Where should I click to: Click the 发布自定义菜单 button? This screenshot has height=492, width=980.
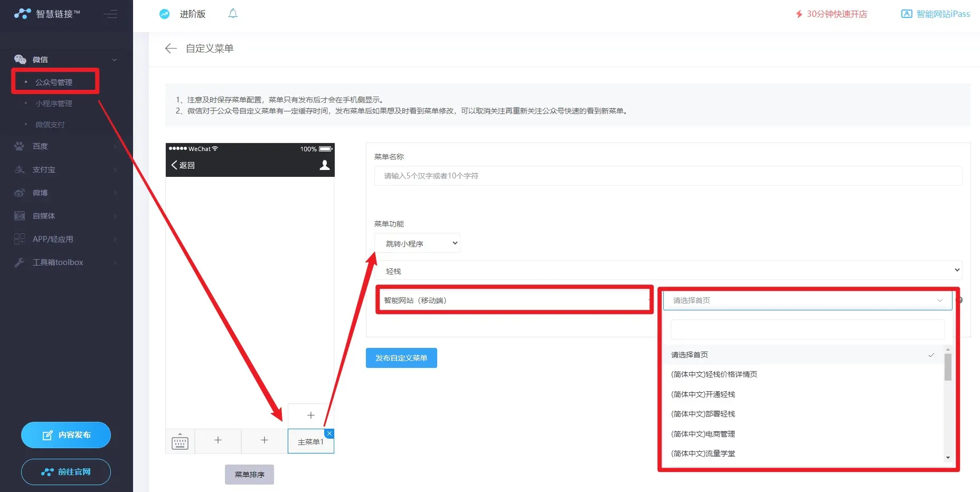[x=401, y=358]
